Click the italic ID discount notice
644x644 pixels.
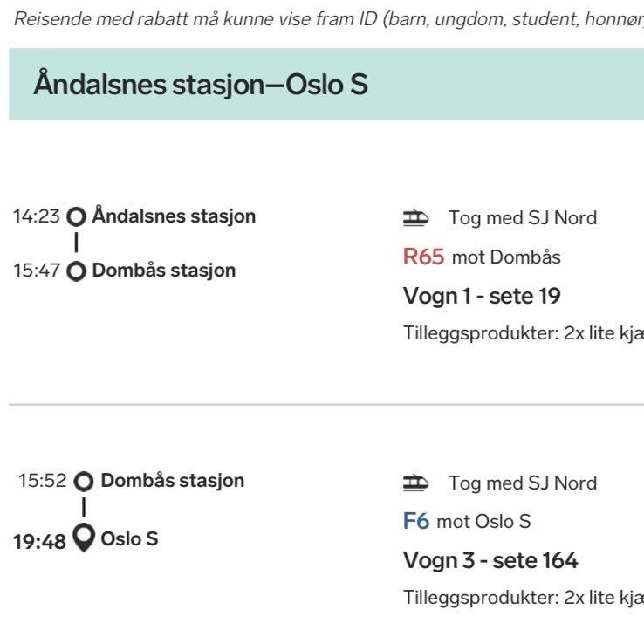[322, 19]
